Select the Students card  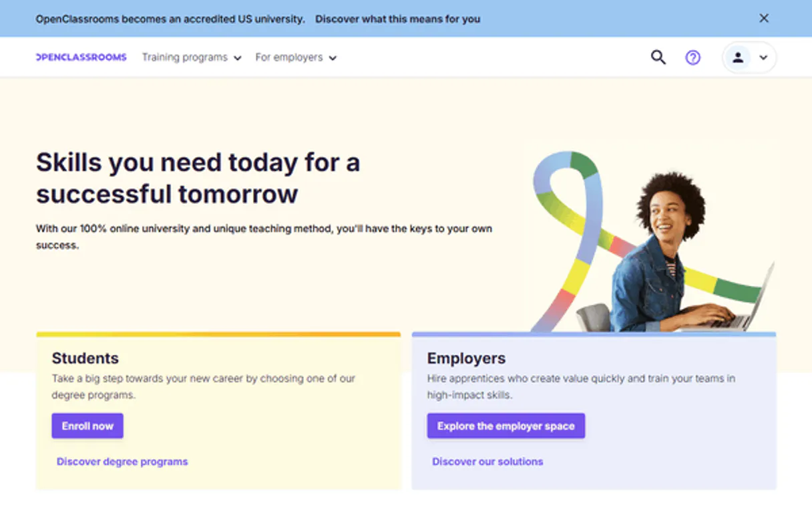tap(218, 409)
